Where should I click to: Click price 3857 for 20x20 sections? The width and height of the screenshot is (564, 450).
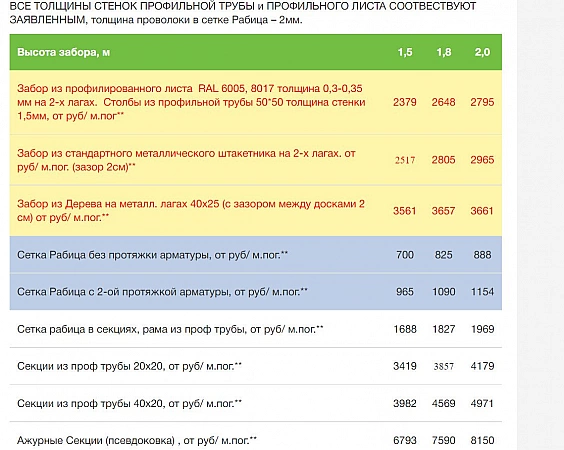[444, 366]
